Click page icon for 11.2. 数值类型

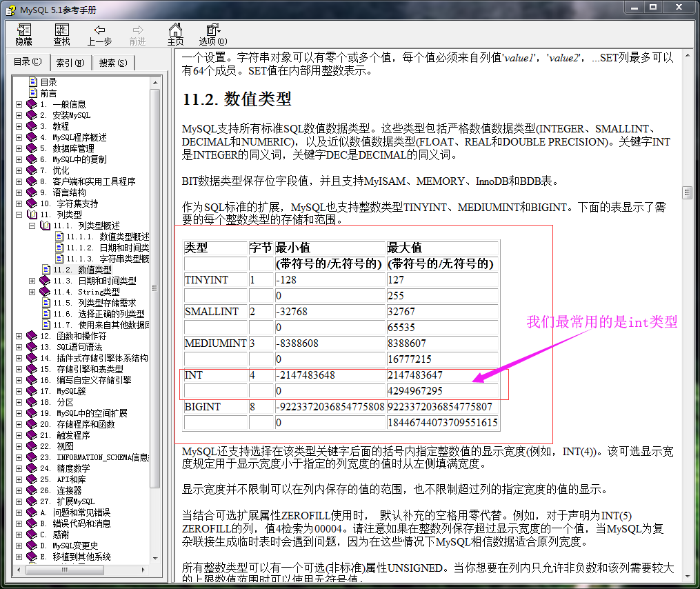click(46, 269)
